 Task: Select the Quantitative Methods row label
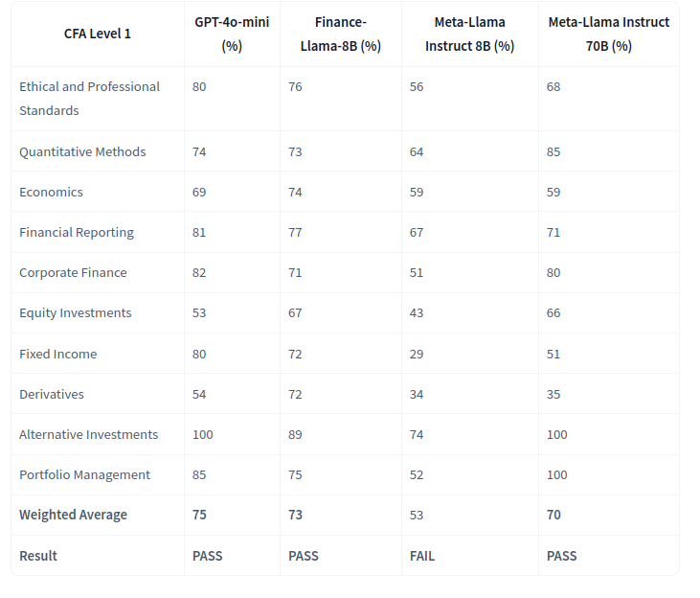coord(82,151)
